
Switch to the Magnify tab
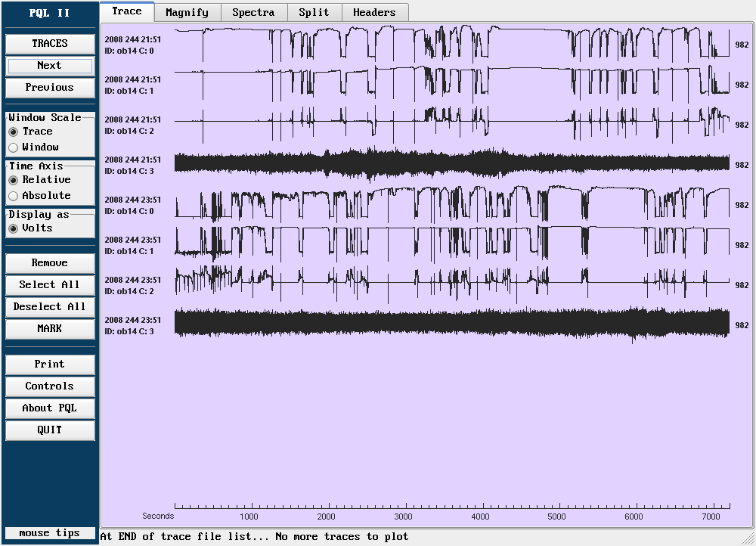(x=187, y=12)
